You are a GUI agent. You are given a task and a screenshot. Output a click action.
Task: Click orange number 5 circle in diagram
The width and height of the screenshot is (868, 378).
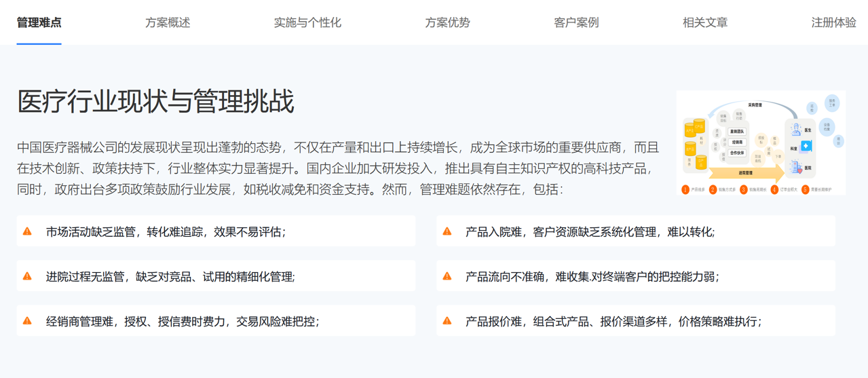(806, 190)
